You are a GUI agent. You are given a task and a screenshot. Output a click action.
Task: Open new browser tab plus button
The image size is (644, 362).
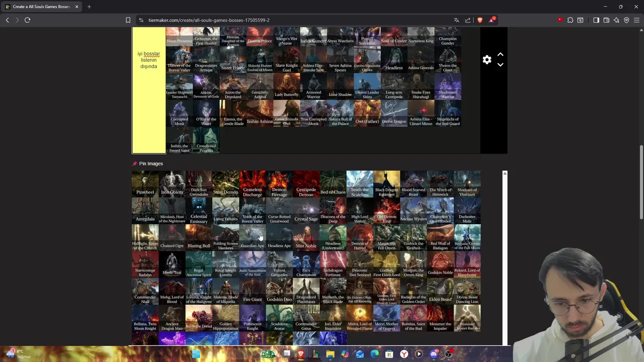pos(89,7)
